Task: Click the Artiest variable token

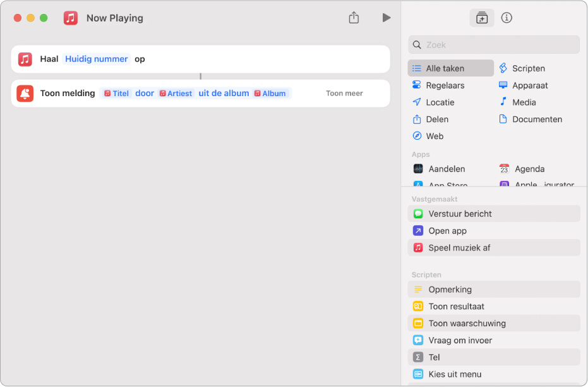Action: point(176,94)
